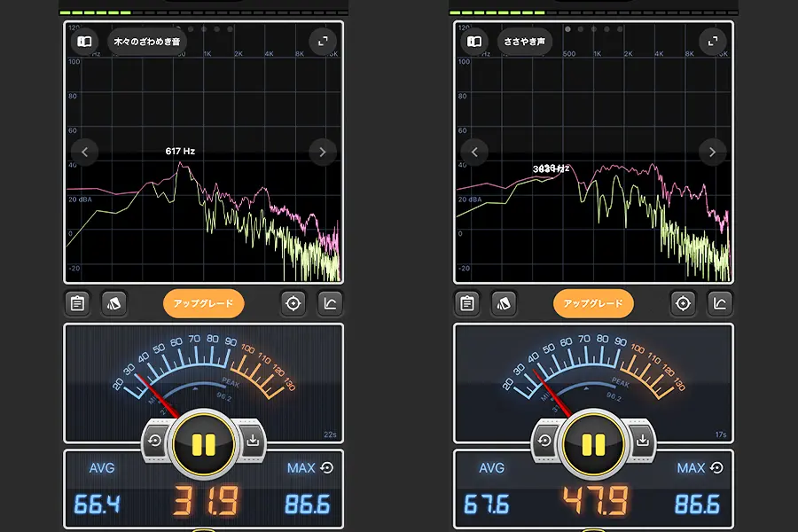Tap the アップグレード button on left screen
The width and height of the screenshot is (798, 532).
coord(204,303)
